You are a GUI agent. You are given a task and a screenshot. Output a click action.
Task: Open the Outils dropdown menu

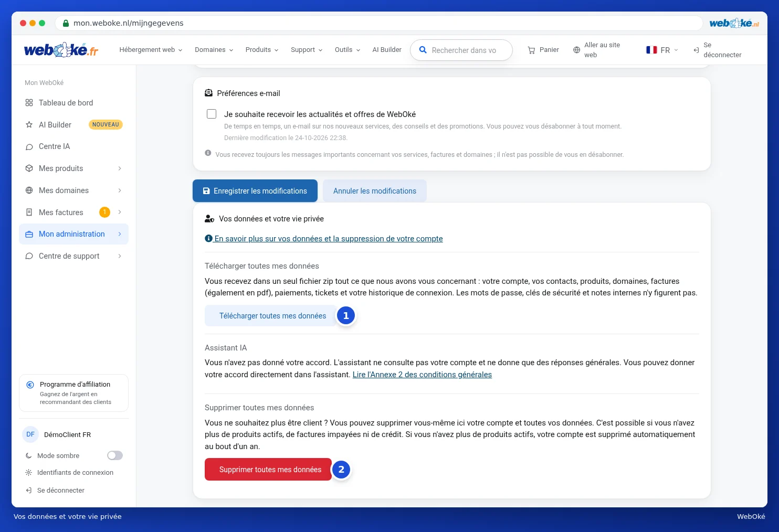348,50
